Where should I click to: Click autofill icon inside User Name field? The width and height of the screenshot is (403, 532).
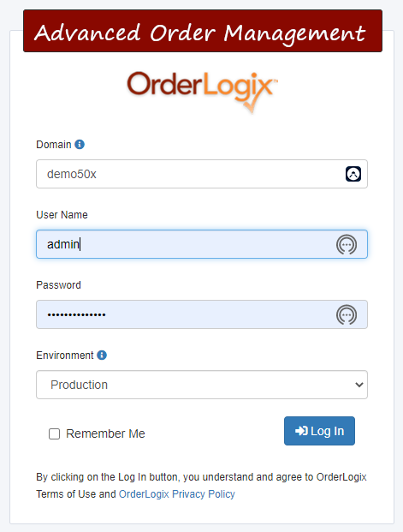pyautogui.click(x=347, y=244)
